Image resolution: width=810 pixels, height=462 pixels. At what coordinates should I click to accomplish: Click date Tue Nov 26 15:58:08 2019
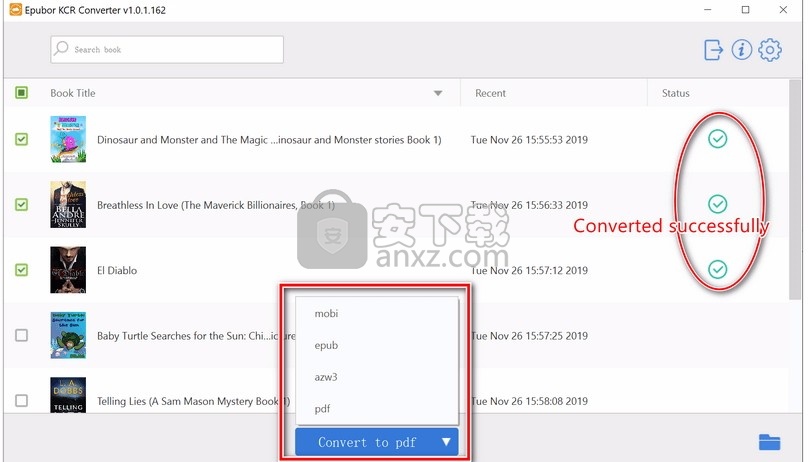click(529, 401)
